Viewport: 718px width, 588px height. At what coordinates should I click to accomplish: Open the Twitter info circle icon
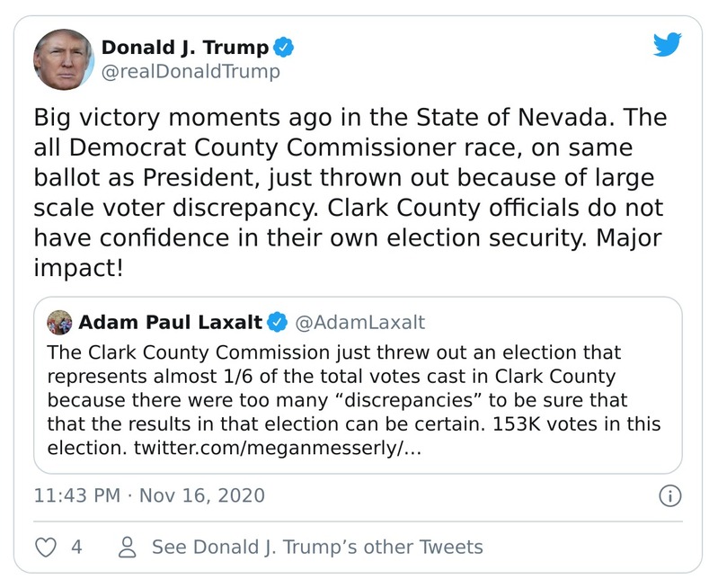tap(670, 495)
